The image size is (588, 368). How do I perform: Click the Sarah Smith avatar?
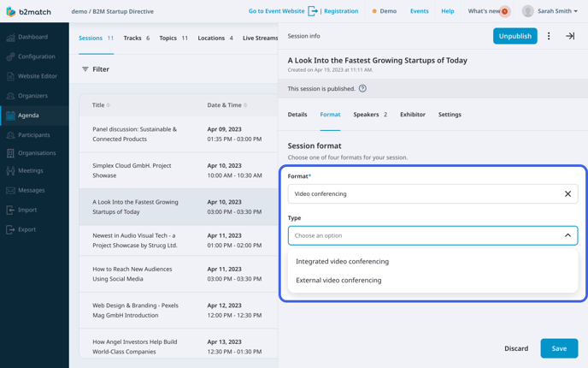(x=527, y=11)
